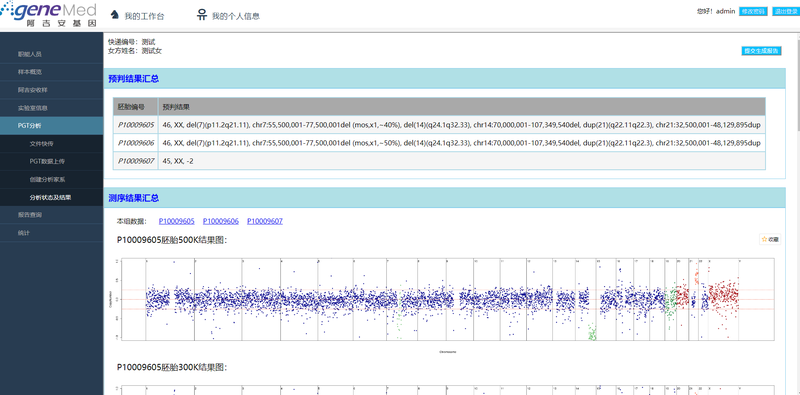Click embryo ID P10009606 in table

(136, 143)
